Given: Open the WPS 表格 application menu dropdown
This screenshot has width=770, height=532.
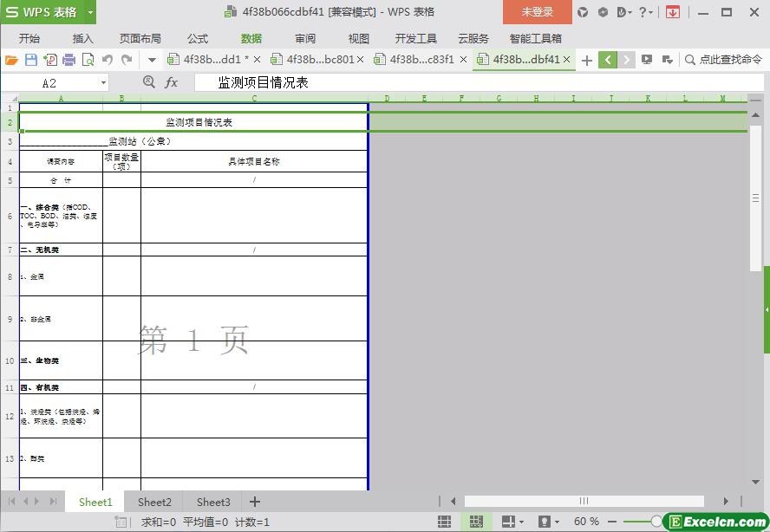Looking at the screenshot, I should (90, 12).
